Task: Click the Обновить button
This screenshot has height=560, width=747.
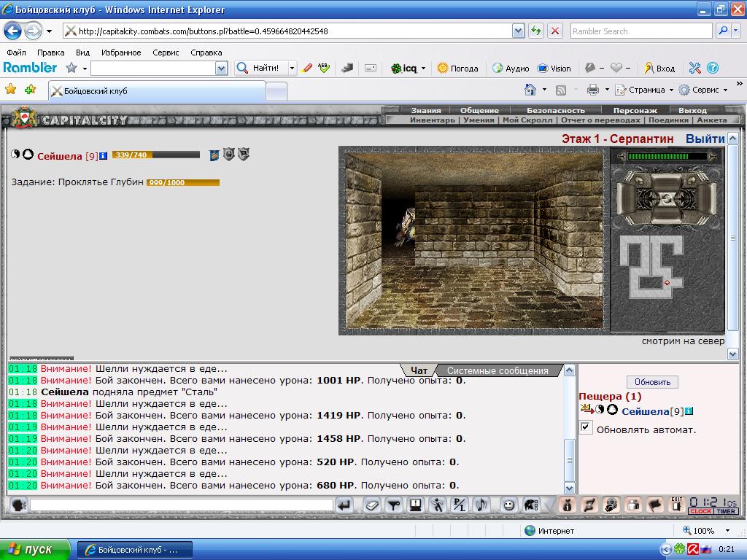Action: click(652, 382)
